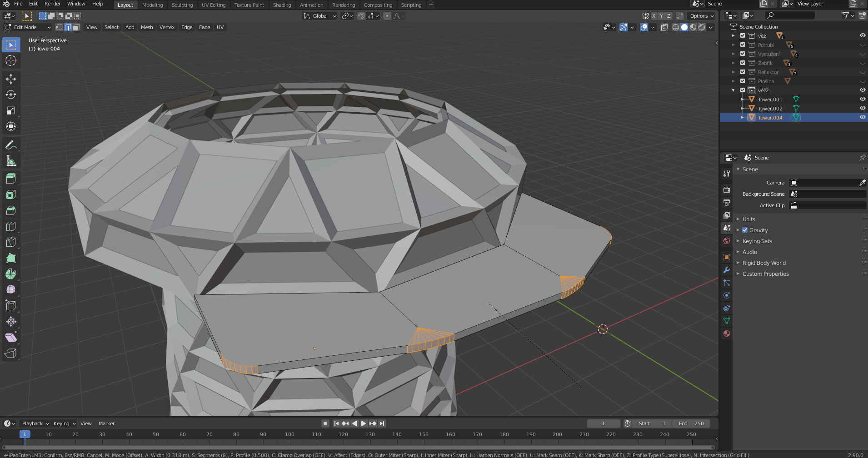Image resolution: width=868 pixels, height=458 pixels.
Task: Select the Move tool in the toolbar
Action: tap(11, 79)
